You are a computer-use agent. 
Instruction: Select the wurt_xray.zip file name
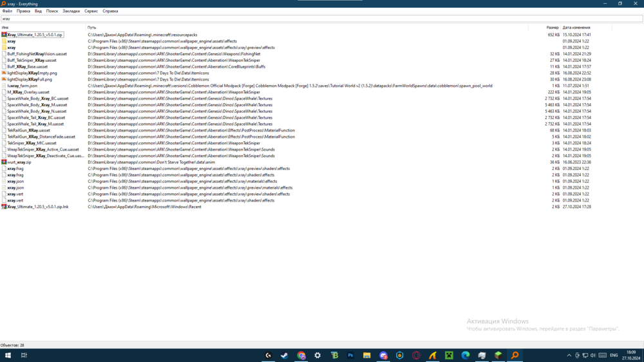click(19, 162)
